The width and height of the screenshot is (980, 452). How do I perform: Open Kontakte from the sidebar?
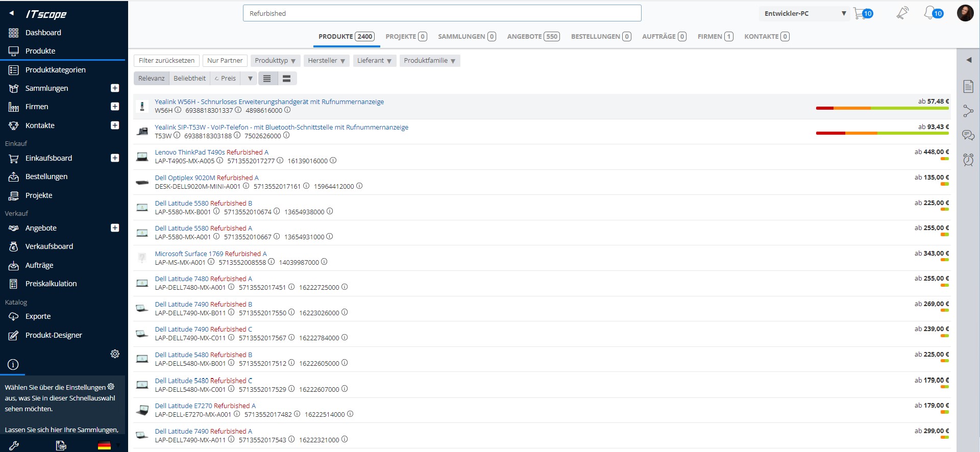pyautogui.click(x=40, y=125)
